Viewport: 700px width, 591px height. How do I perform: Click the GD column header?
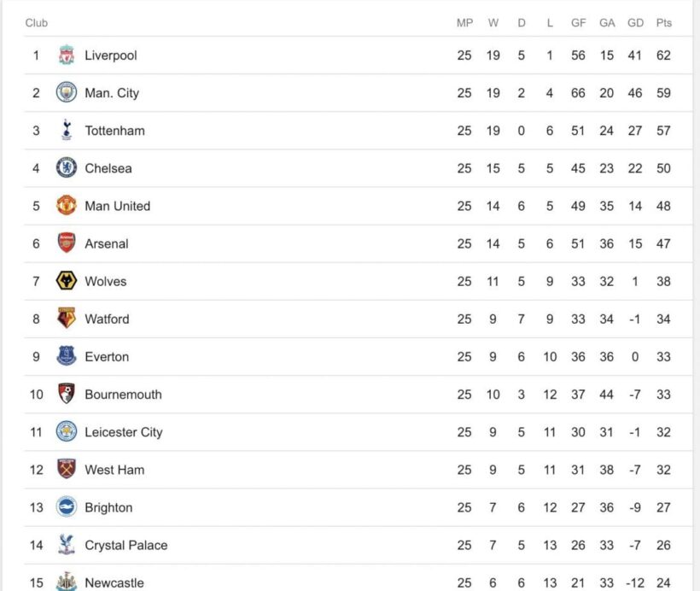pos(635,23)
